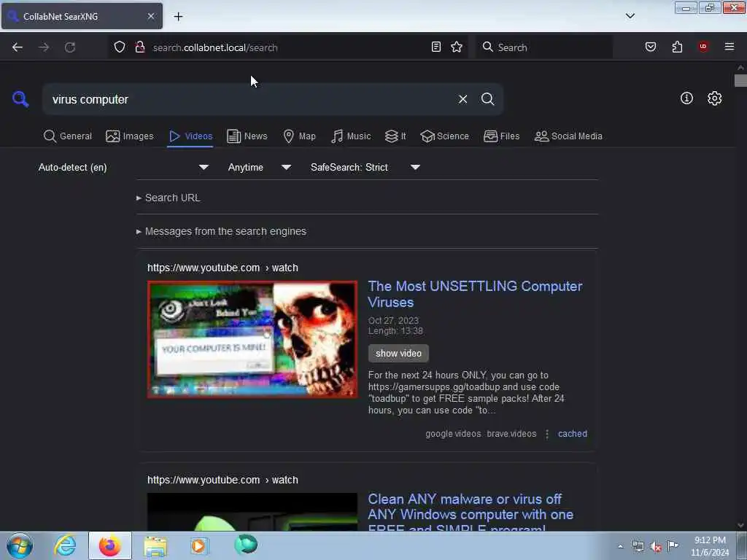Click the browser forward arrow
747x560 pixels.
click(44, 47)
